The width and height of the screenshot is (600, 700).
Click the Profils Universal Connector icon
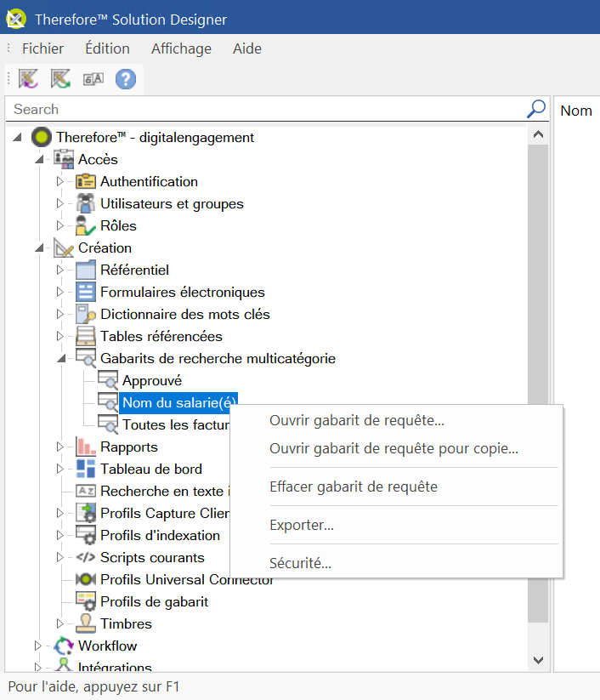(86, 579)
